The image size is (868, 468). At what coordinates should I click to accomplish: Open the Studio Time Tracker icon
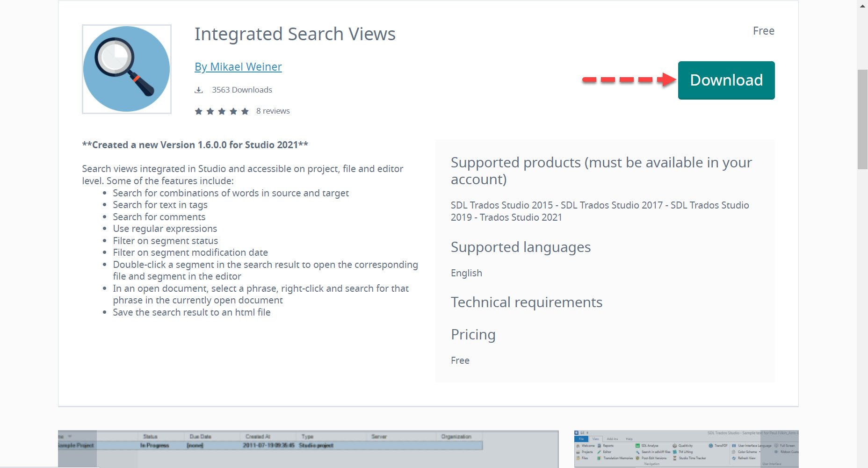[x=674, y=458]
